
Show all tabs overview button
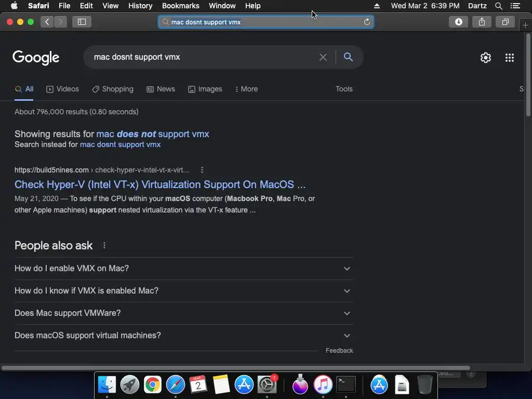click(x=505, y=22)
